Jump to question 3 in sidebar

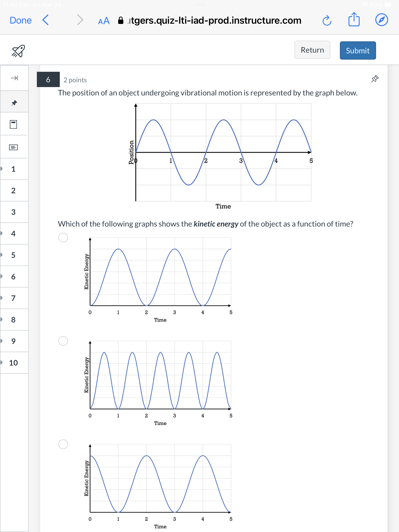click(x=13, y=212)
